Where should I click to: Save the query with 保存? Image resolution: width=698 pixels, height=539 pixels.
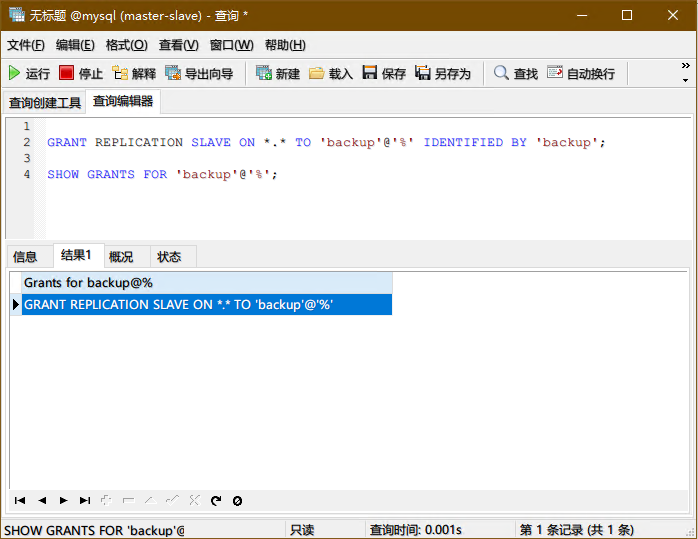coord(384,73)
